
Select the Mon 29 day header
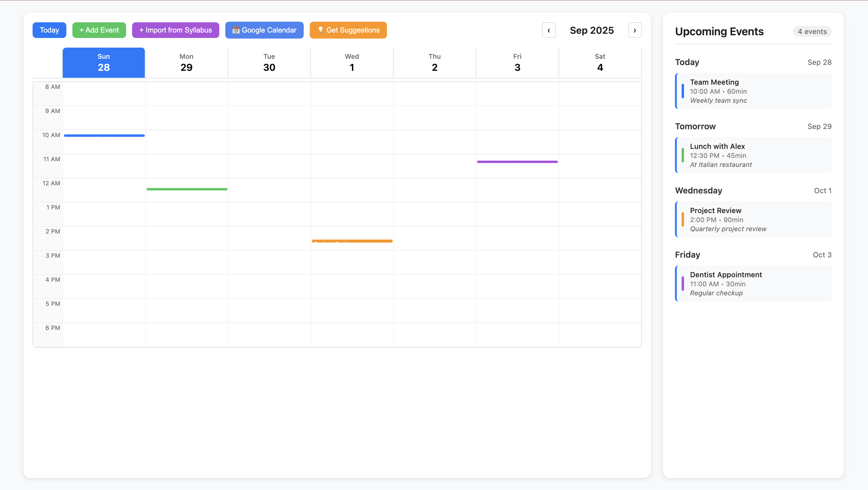(186, 63)
